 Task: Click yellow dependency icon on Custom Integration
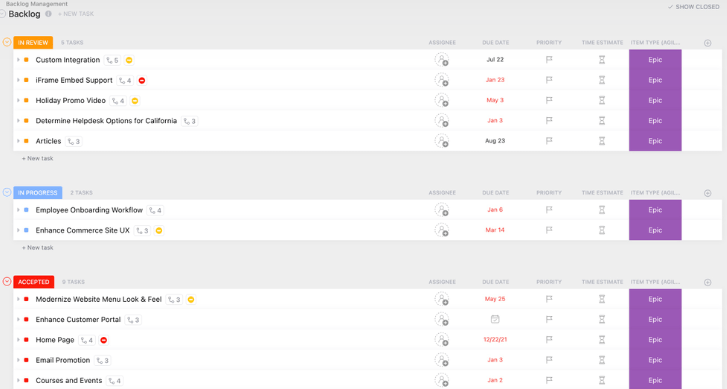[129, 60]
